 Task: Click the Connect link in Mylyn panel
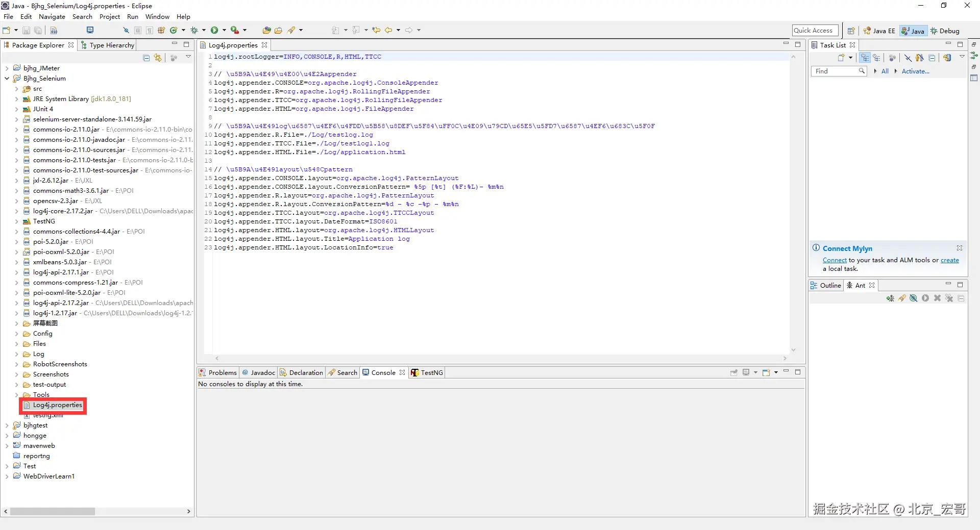tap(835, 260)
